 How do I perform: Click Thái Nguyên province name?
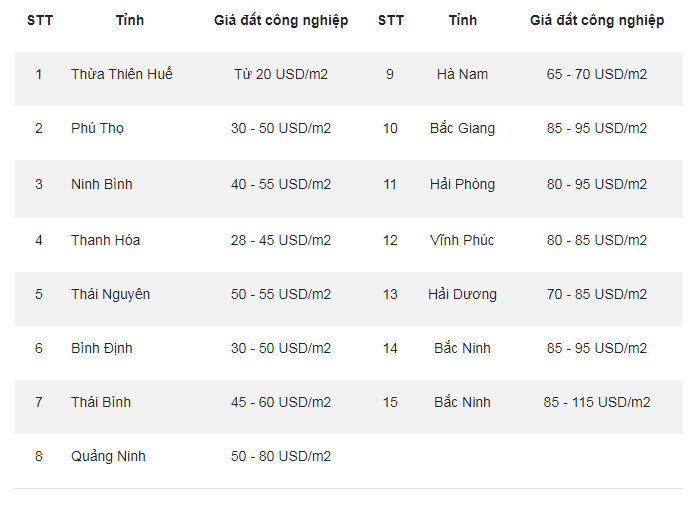[111, 294]
